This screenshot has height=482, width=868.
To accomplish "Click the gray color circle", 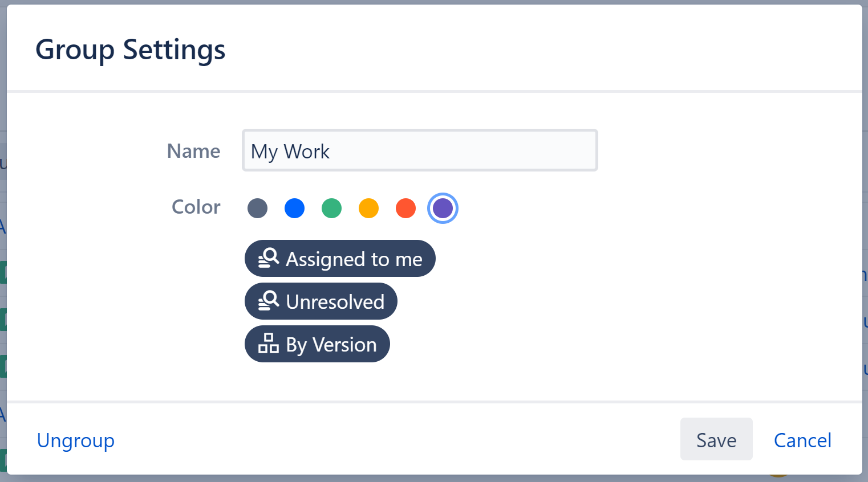I will [x=257, y=208].
